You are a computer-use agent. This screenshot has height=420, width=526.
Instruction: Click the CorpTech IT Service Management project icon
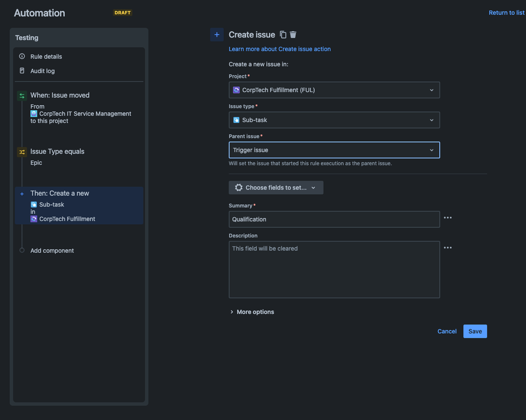pos(34,114)
